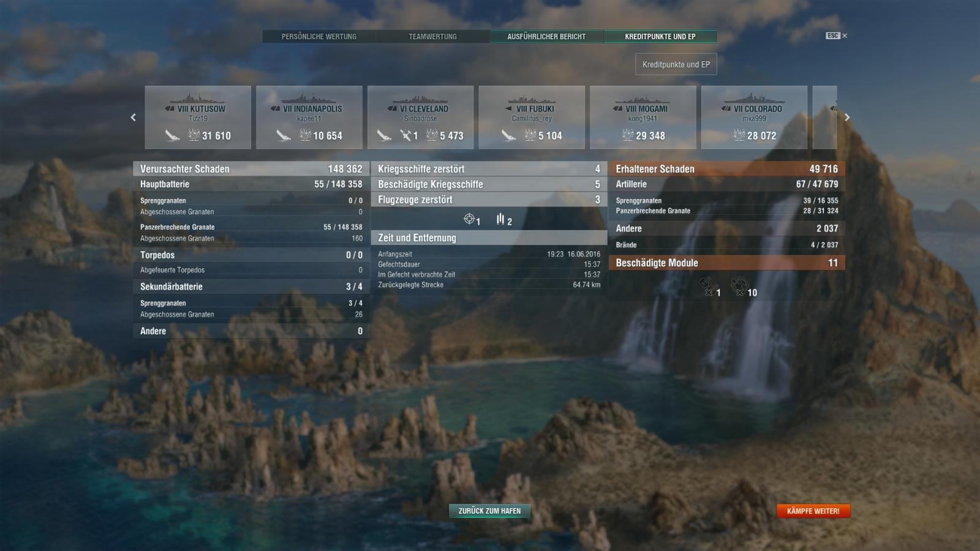Click the sunk-ship icon on Cleveland card
This screenshot has height=551, width=980.
pyautogui.click(x=384, y=135)
